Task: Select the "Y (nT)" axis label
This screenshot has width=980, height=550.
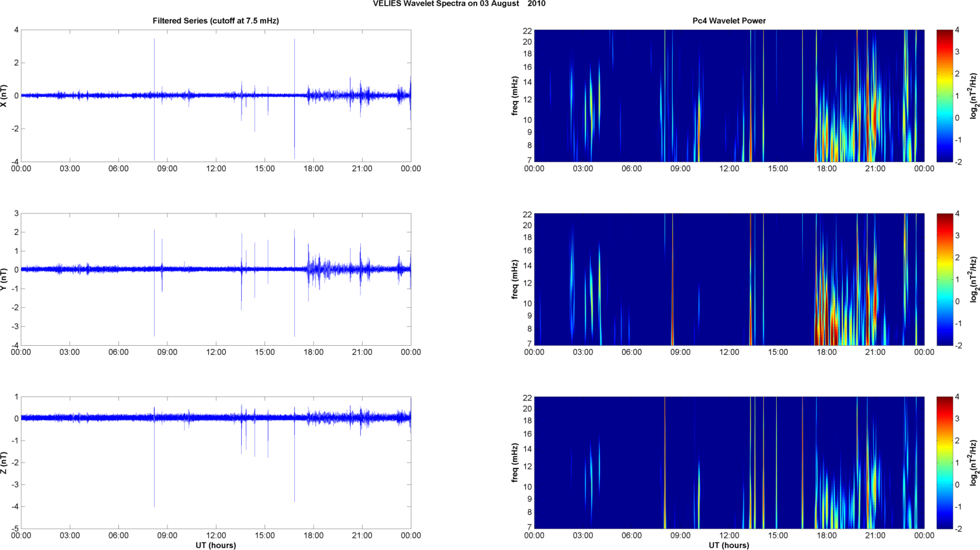Action: (x=5, y=279)
